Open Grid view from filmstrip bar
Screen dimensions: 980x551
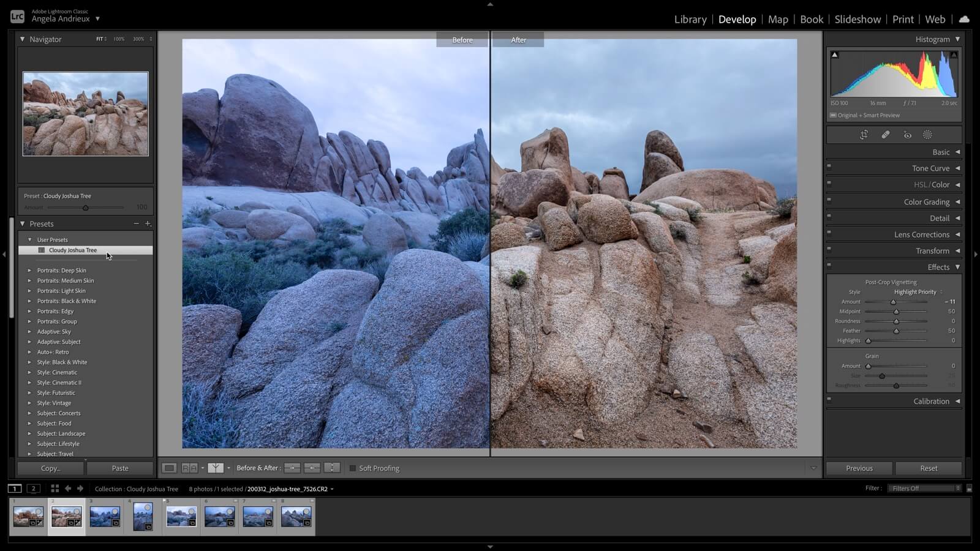tap(55, 489)
